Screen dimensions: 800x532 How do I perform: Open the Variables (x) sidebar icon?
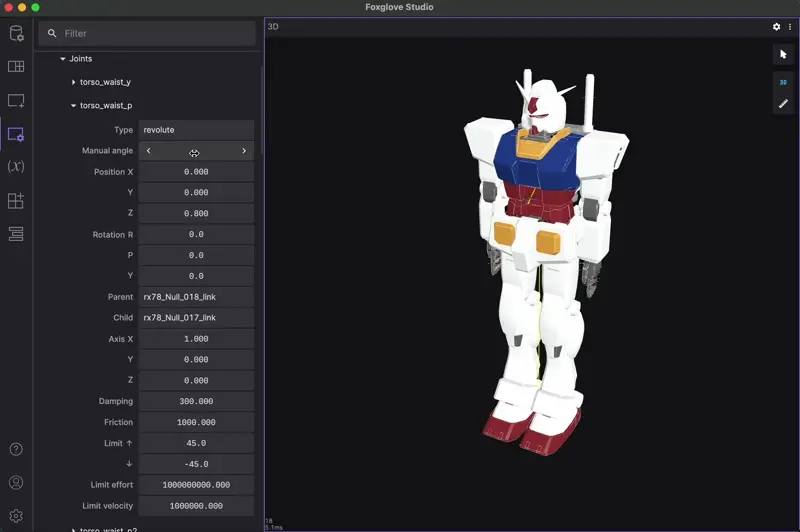click(x=16, y=167)
